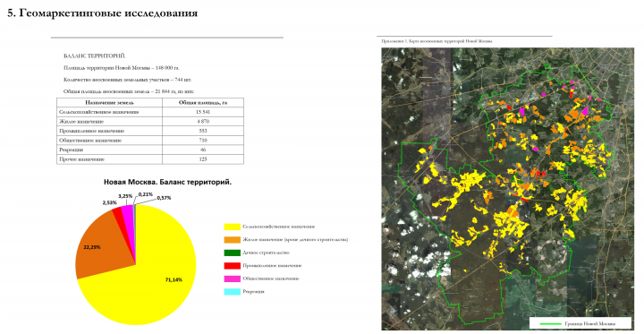Click the "22,29%" data label
Screen dimensions: 644x334
click(x=92, y=247)
